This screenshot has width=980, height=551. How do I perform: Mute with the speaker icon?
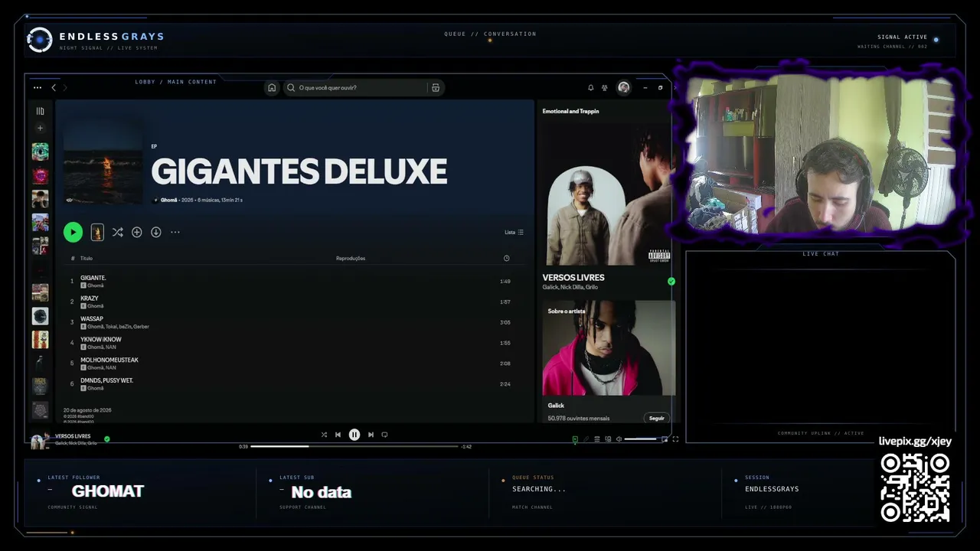tap(619, 439)
